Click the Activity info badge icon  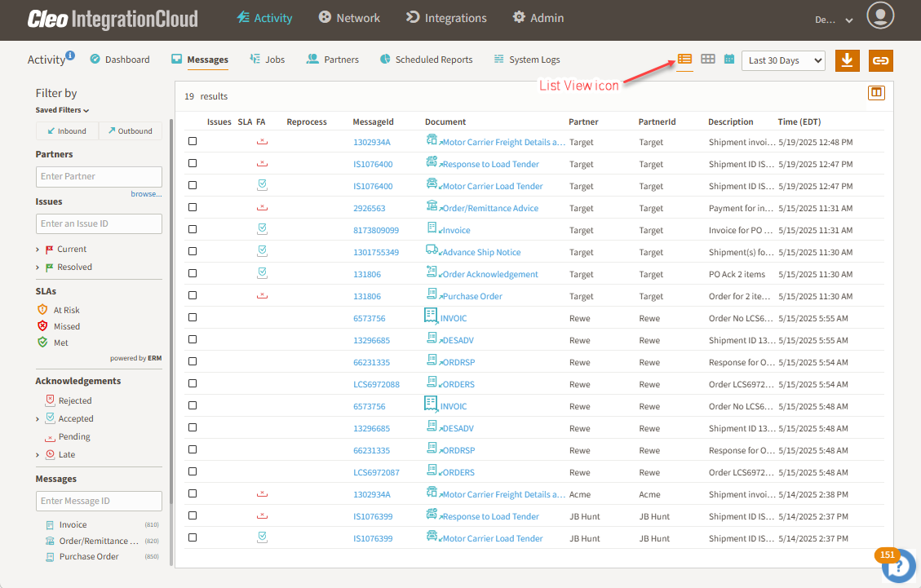(70, 55)
